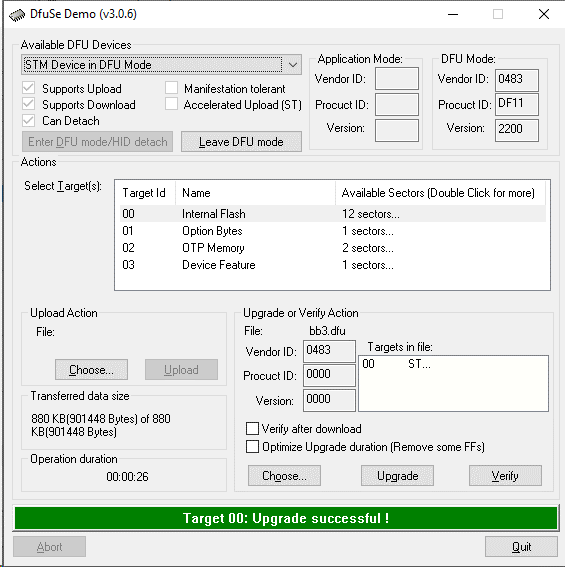Click the Name column header
This screenshot has width=565, height=567.
(255, 193)
